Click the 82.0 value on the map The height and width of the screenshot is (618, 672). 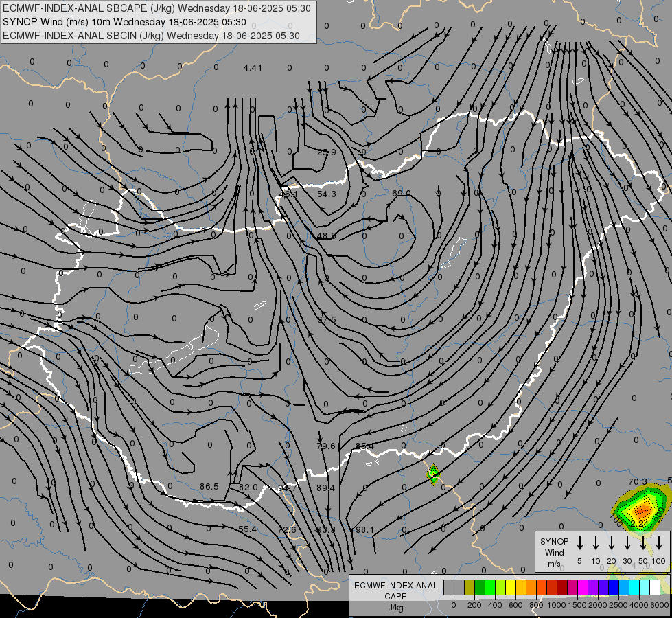tap(248, 488)
